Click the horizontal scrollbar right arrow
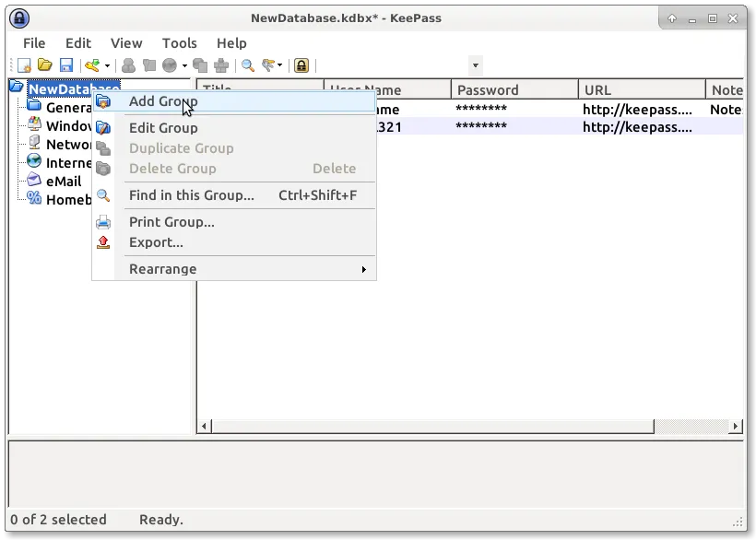756x540 pixels. pyautogui.click(x=736, y=427)
